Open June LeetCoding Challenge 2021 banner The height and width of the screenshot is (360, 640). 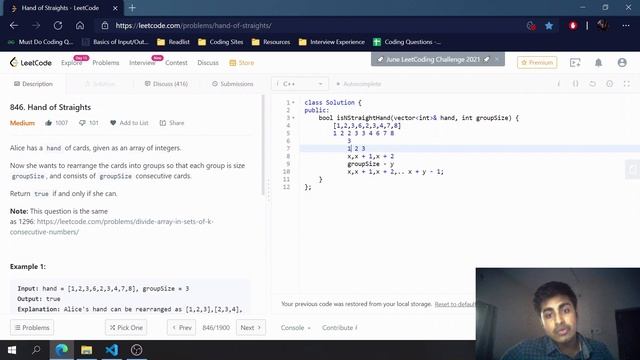pyautogui.click(x=433, y=60)
